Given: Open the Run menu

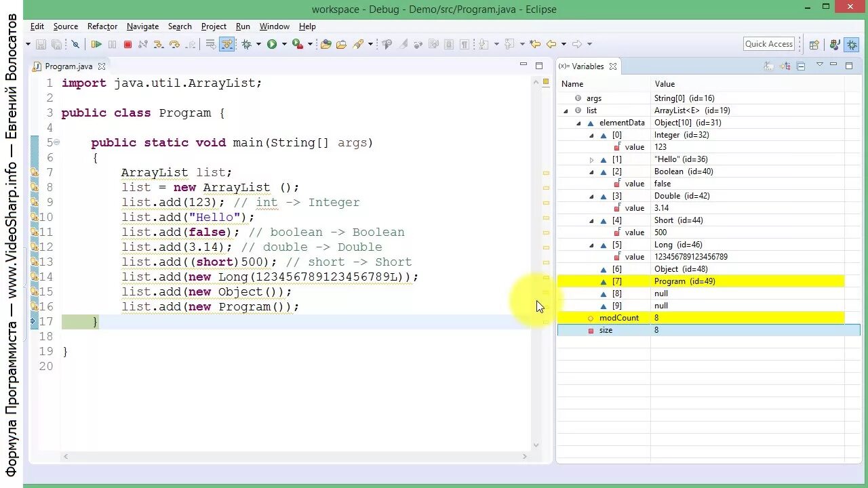Looking at the screenshot, I should 243,26.
